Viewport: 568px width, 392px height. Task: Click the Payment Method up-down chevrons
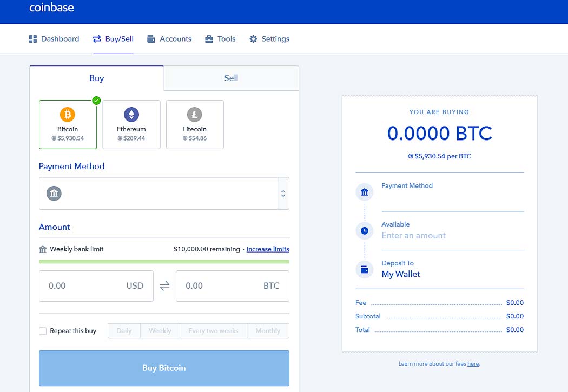point(283,193)
